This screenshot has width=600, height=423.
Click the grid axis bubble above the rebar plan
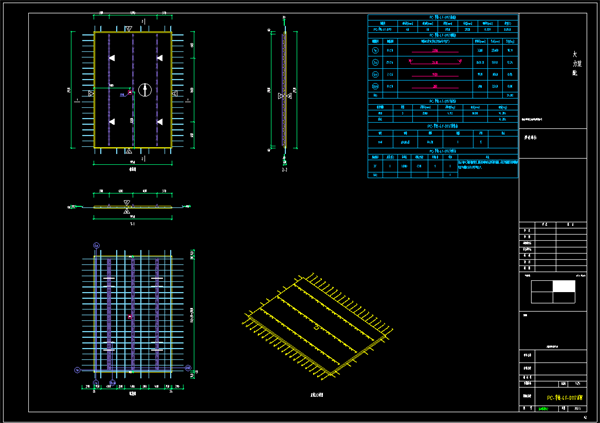tap(96, 245)
